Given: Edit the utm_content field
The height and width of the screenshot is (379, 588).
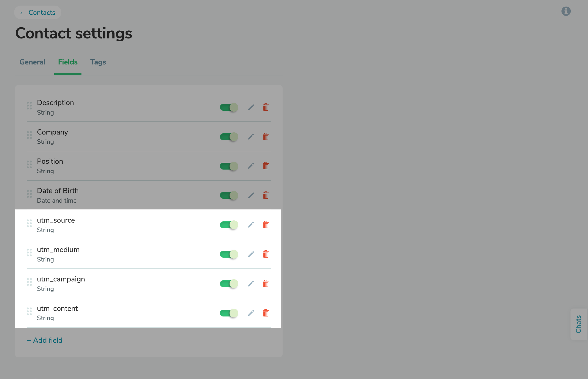Looking at the screenshot, I should click(x=251, y=313).
